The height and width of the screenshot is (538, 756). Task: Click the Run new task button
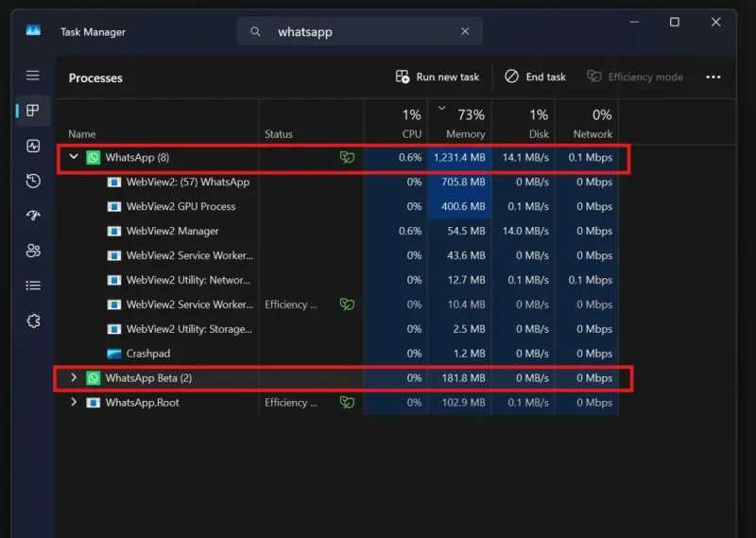coord(438,77)
